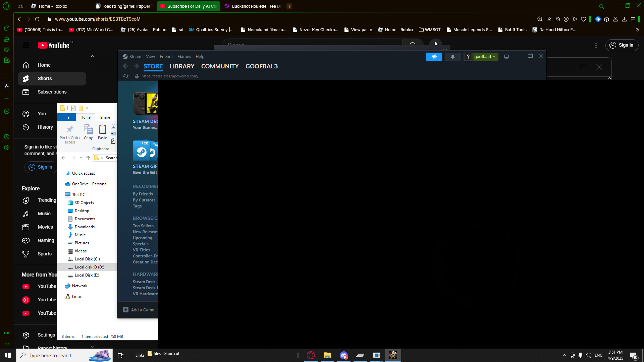
Task: Open the Steam Games menu
Action: point(184,57)
